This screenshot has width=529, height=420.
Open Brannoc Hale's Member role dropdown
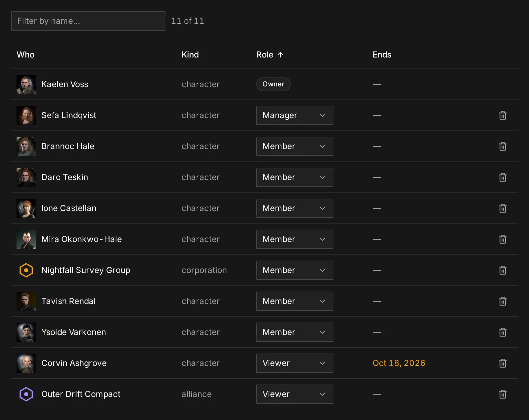(294, 146)
